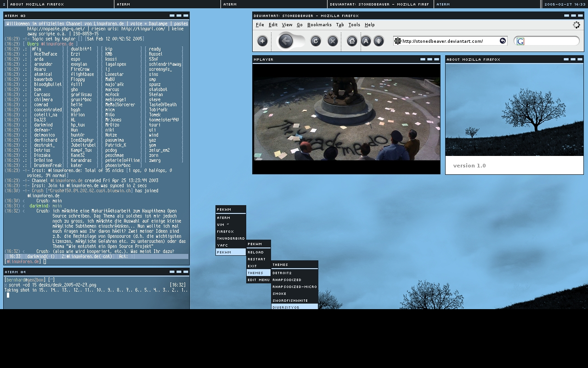Screen dimensions: 588x368
Task: Open the Edit menu in Firefox
Action: [x=273, y=25]
